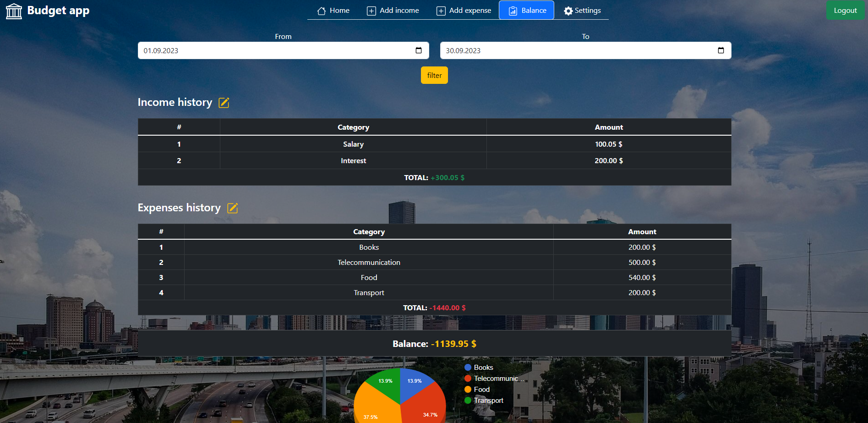Screen dimensions: 868x423
Task: Click the 200.00 $ Books amount
Action: (x=642, y=247)
